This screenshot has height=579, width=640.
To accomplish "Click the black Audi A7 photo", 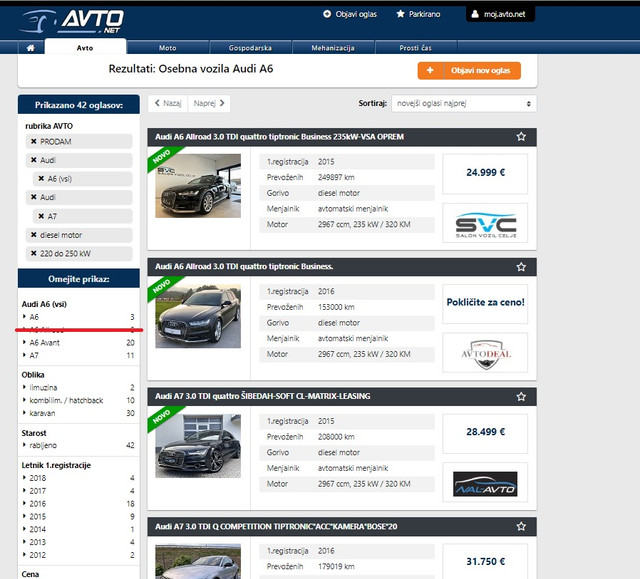I will [x=198, y=446].
